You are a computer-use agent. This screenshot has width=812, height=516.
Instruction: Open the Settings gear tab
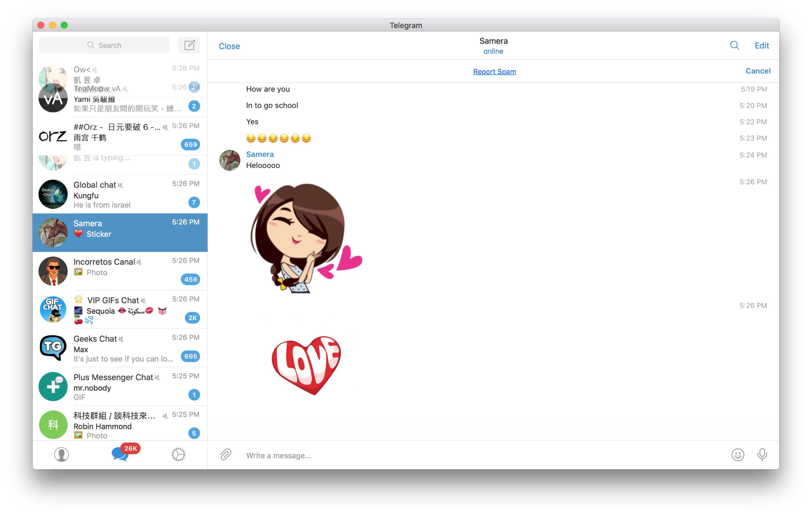coord(178,454)
